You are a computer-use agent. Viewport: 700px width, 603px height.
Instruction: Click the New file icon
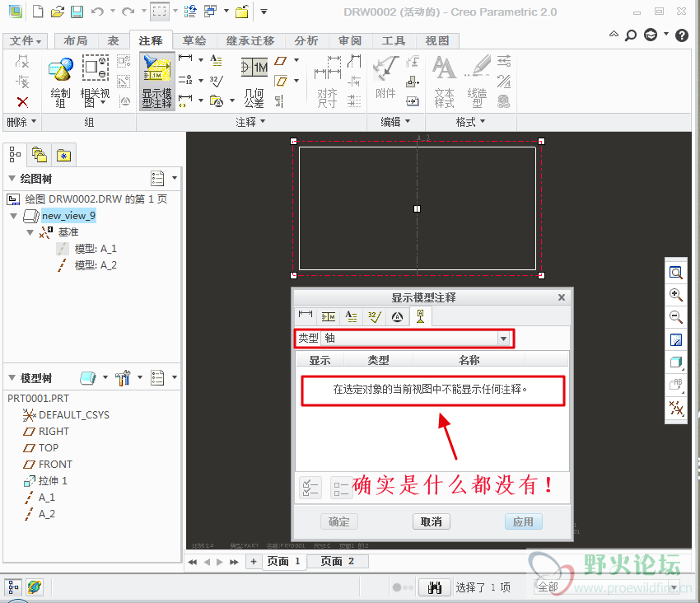(38, 12)
